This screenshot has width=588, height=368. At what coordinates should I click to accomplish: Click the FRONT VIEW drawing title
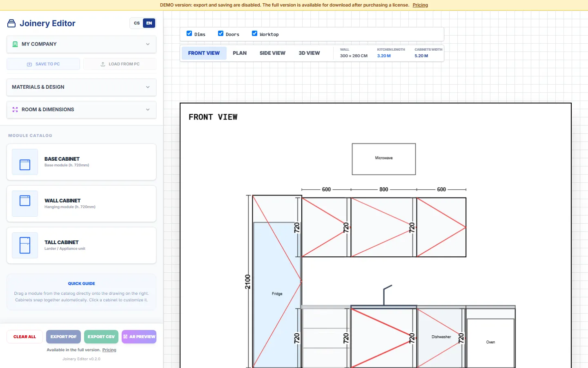[213, 117]
